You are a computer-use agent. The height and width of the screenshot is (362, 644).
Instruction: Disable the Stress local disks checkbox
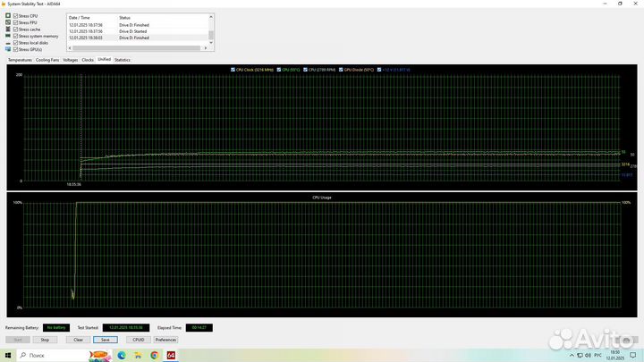click(15, 43)
